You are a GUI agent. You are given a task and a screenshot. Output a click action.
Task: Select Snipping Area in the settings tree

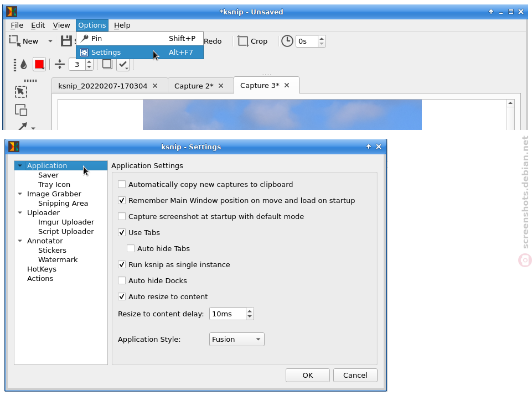tap(63, 204)
